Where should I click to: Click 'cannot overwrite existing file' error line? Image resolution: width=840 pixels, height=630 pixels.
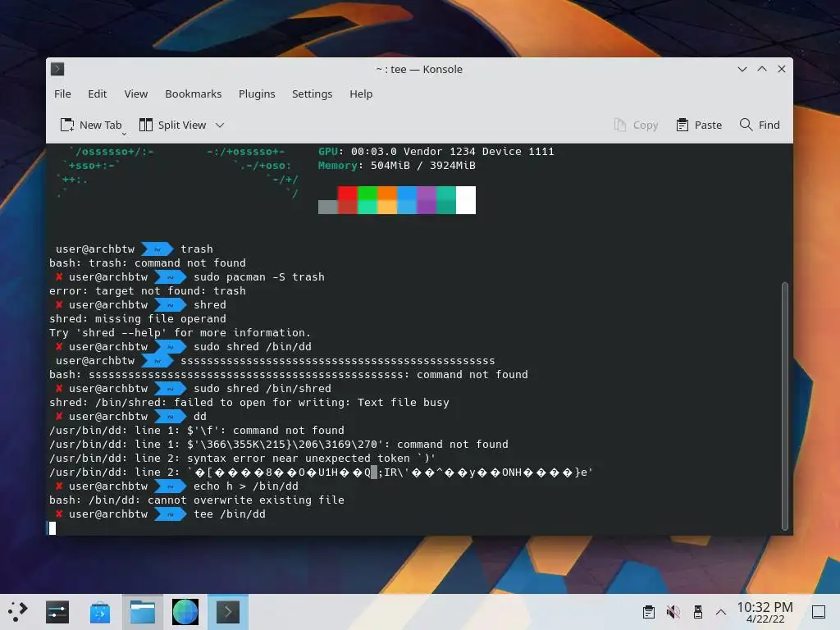(197, 500)
